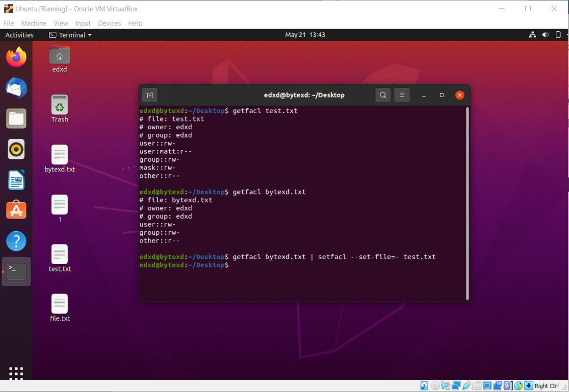Open the Terminal dropdown in top bar

tap(70, 35)
